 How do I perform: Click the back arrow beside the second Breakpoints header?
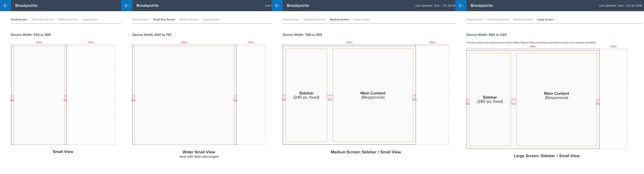[x=127, y=5]
